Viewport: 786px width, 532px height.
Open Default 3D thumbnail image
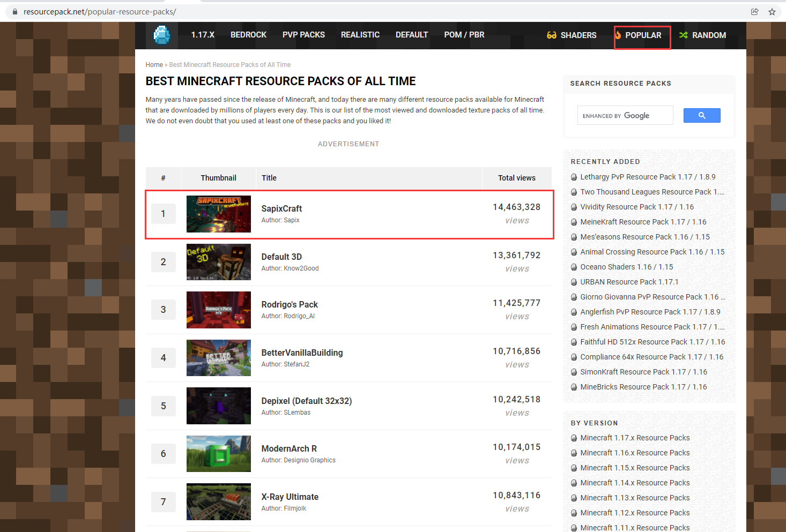(x=219, y=262)
